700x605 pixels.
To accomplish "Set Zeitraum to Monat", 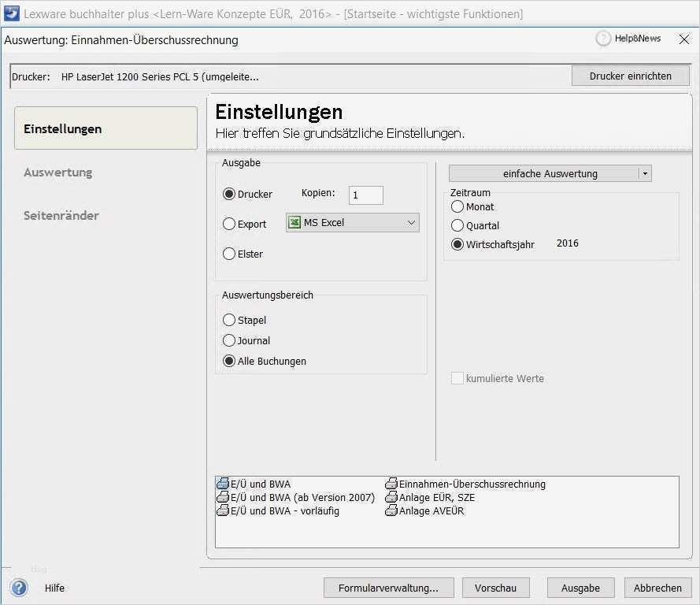I will click(457, 206).
